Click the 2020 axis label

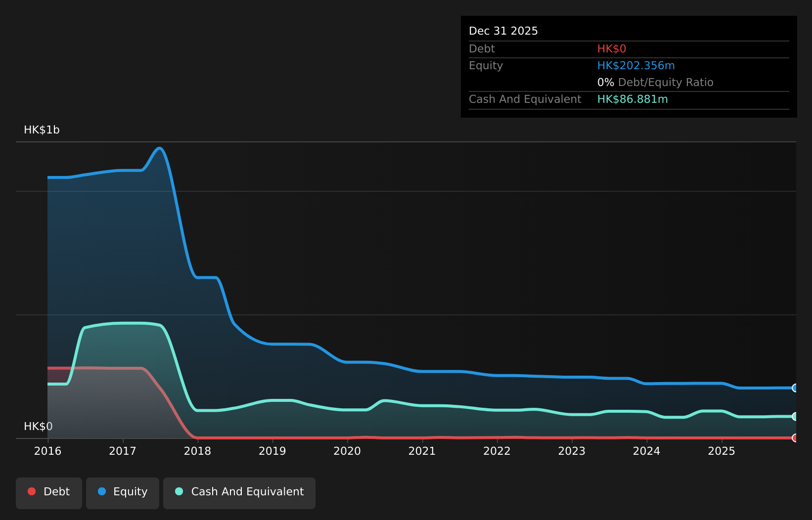347,451
